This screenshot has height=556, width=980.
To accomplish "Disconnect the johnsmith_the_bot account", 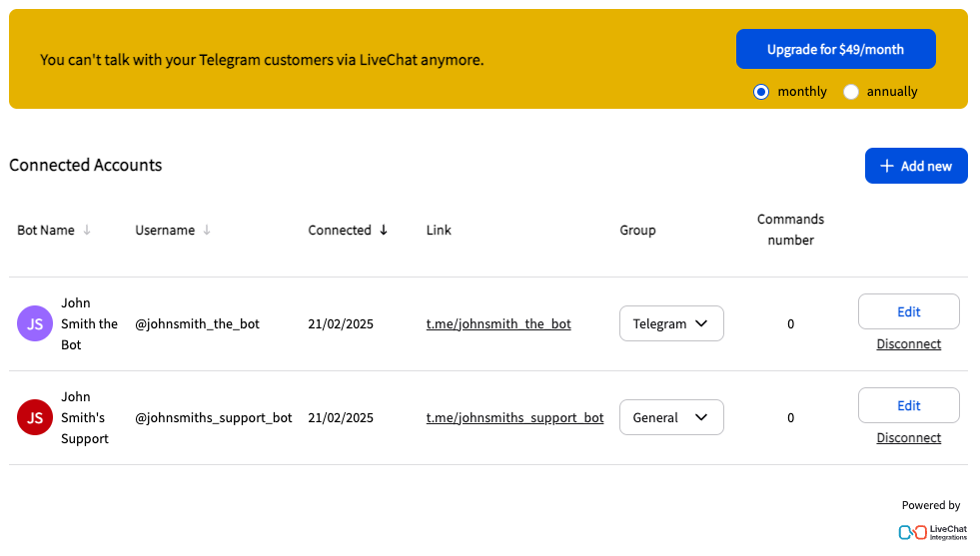I will 909,343.
